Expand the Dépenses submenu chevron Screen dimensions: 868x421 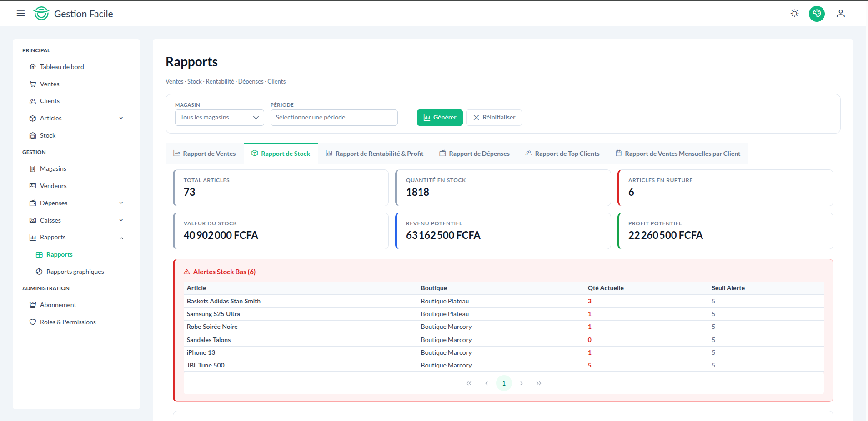(x=121, y=203)
